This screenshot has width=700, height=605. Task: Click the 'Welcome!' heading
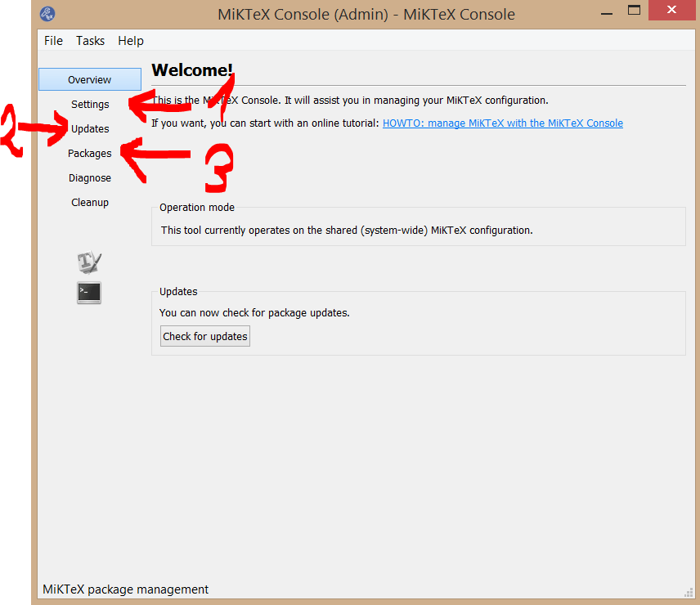[192, 70]
